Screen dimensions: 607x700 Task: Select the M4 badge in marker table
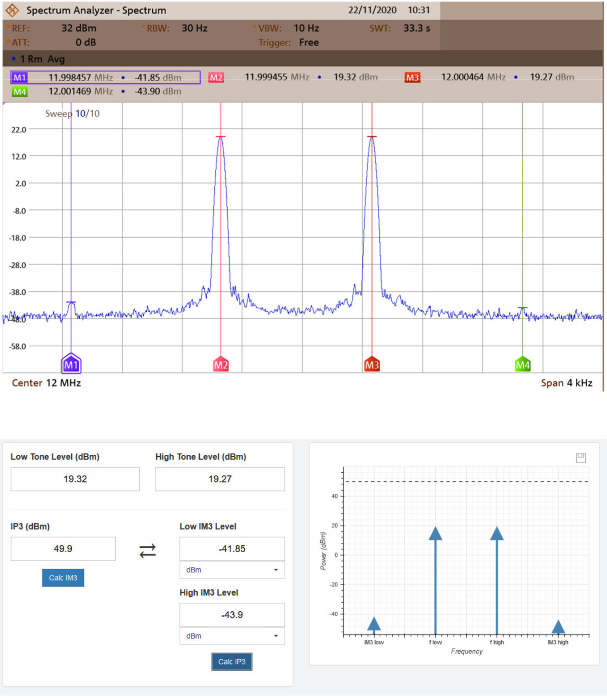tap(19, 92)
